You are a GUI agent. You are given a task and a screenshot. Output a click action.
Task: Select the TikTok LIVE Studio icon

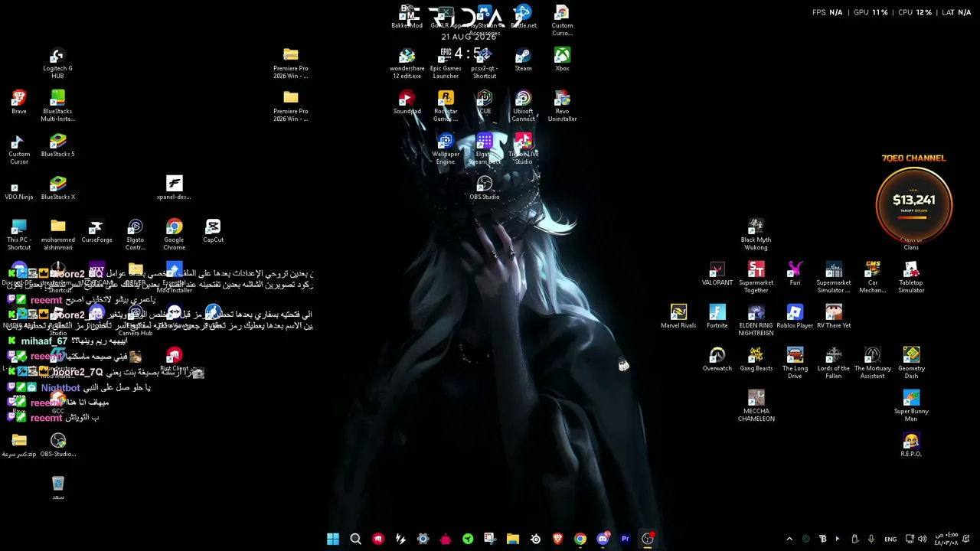(x=524, y=149)
